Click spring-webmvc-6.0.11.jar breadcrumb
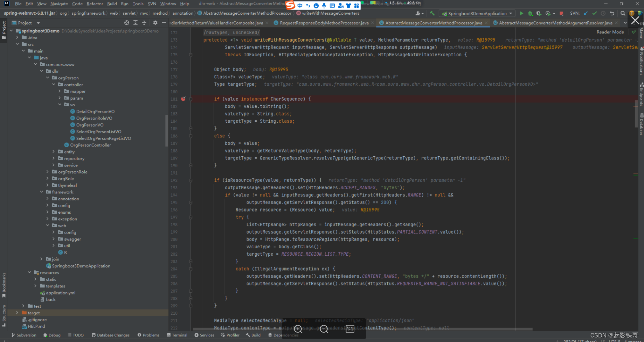644x342 pixels. (30, 13)
